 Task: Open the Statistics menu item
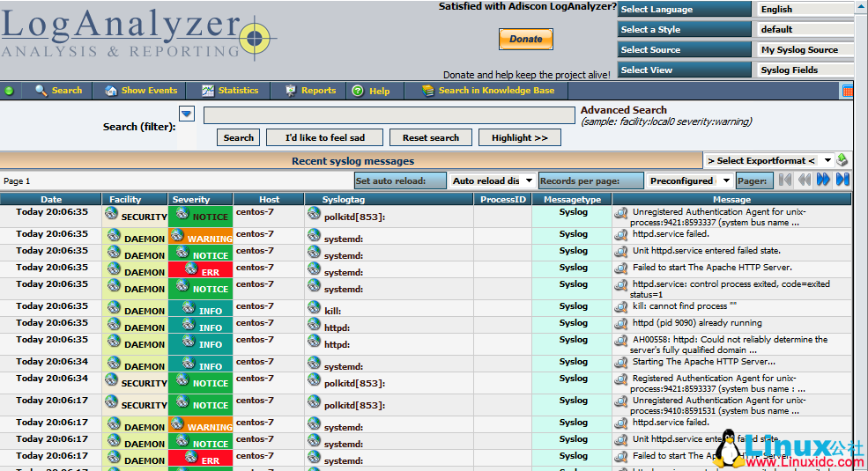coord(230,91)
